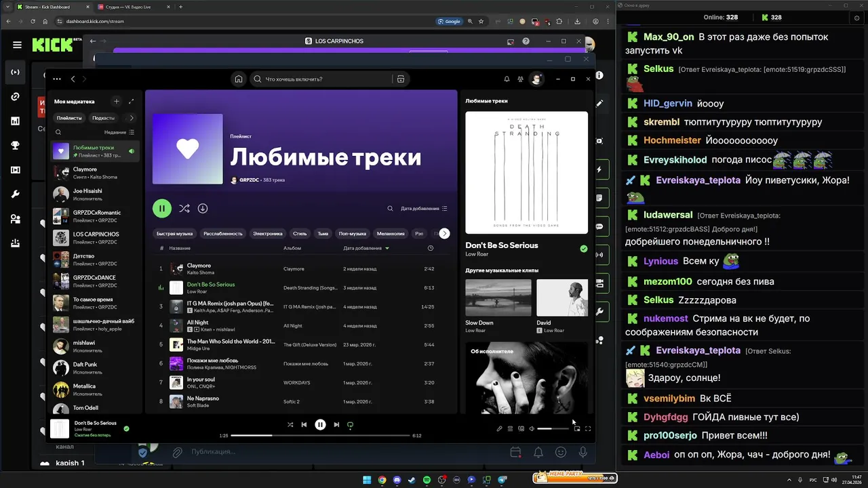Go back in Spotify navigation
Viewport: 868px width, 488px height.
click(73, 79)
